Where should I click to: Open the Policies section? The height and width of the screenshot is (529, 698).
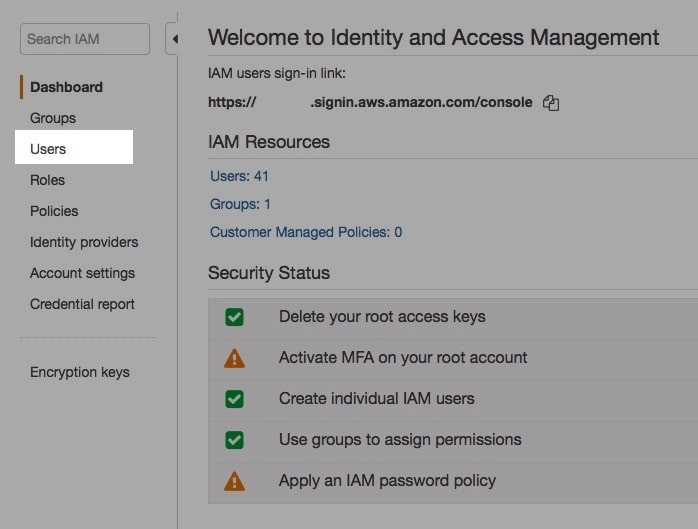click(x=54, y=211)
